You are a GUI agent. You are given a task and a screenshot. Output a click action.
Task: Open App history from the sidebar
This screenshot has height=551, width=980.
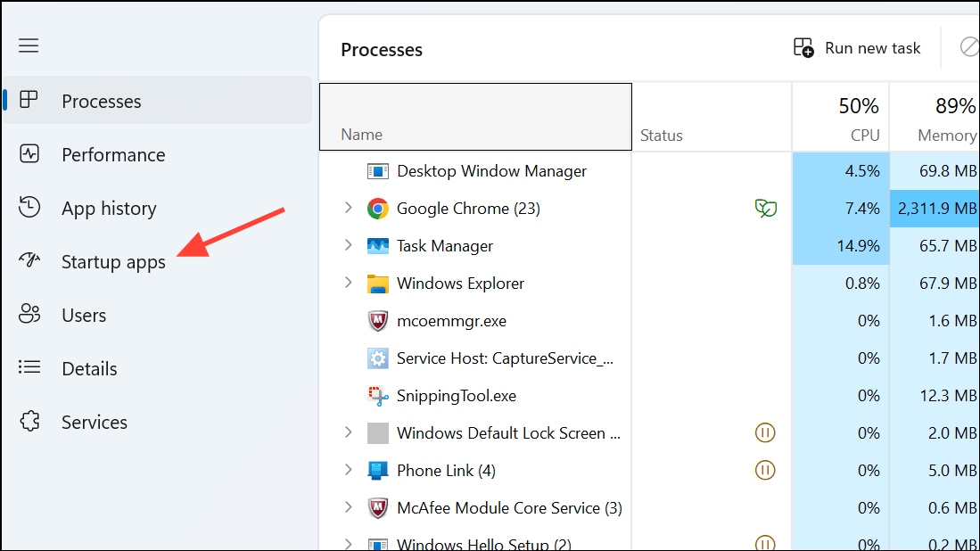point(29,208)
